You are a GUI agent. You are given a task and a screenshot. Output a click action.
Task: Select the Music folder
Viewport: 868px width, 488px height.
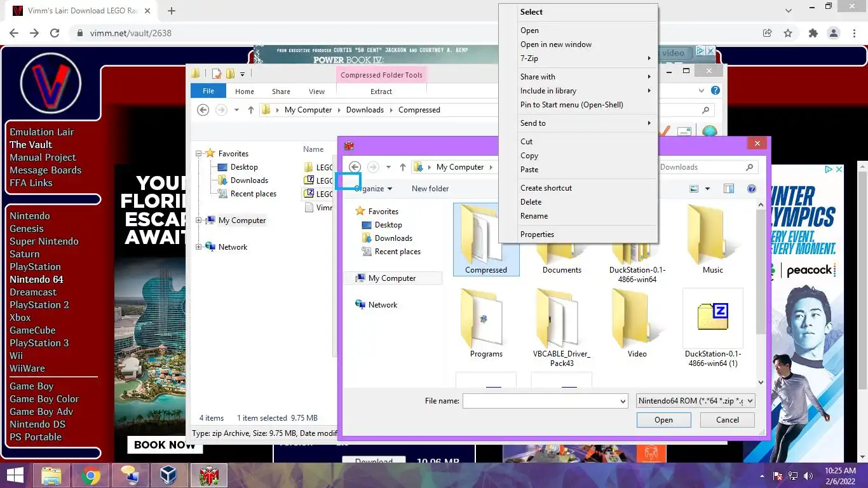[712, 240]
